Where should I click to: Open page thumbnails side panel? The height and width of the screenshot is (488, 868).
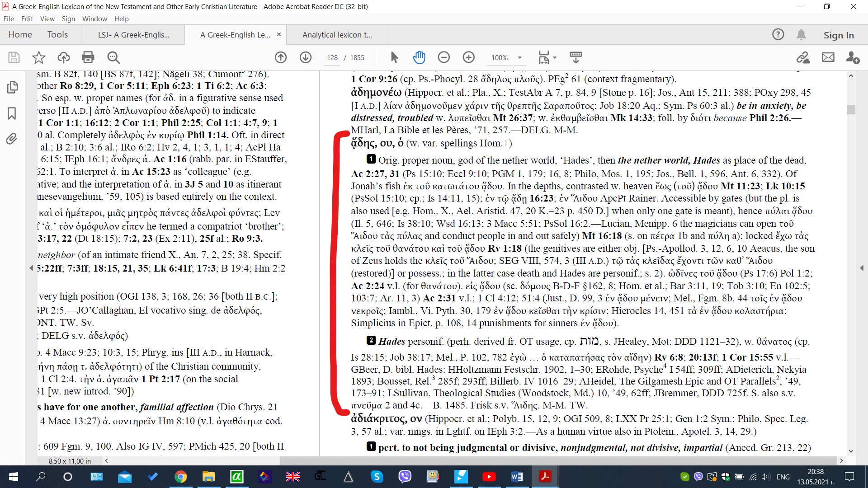[x=12, y=87]
